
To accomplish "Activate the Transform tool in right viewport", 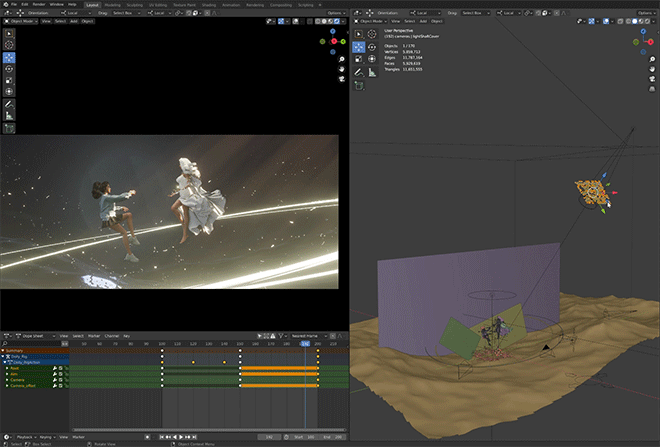I will pyautogui.click(x=372, y=59).
